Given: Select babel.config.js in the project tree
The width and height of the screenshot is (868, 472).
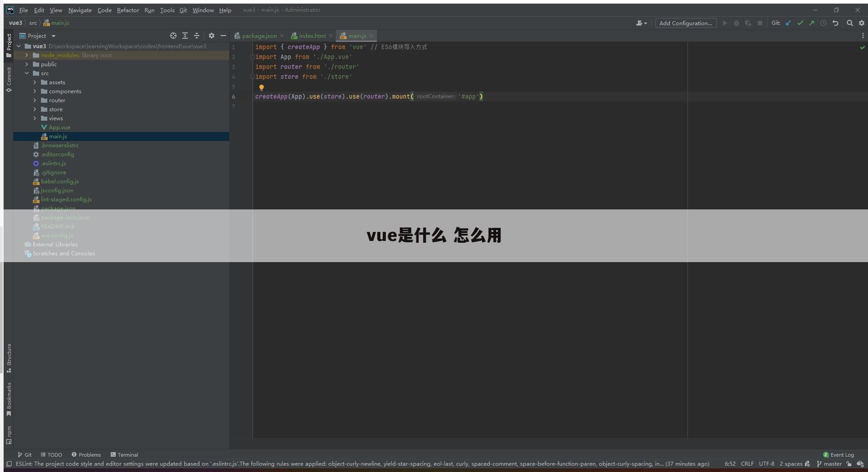Looking at the screenshot, I should [x=60, y=181].
